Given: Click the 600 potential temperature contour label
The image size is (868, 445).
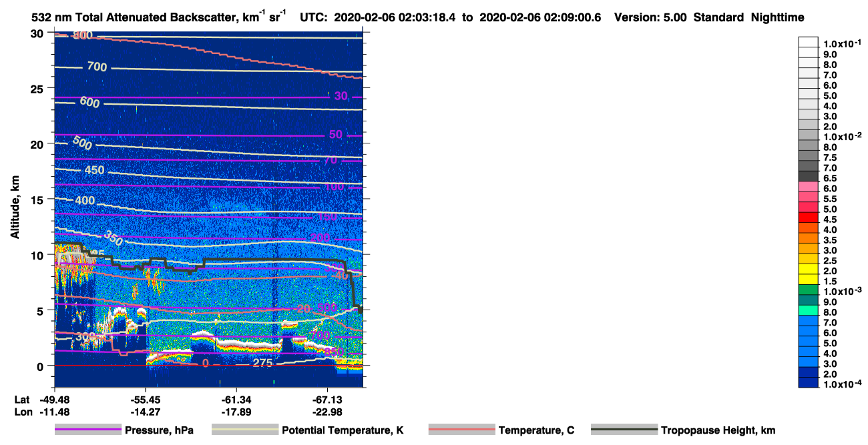Looking at the screenshot, I should click(x=89, y=102).
